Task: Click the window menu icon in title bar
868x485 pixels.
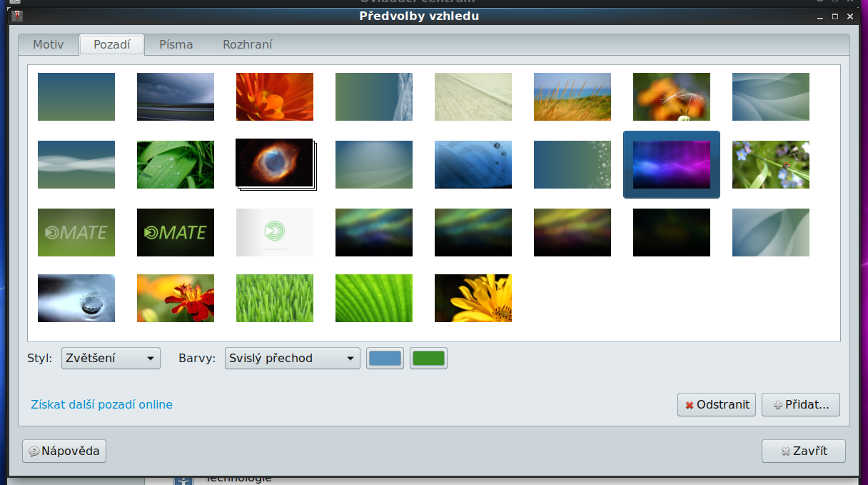Action: pos(18,16)
